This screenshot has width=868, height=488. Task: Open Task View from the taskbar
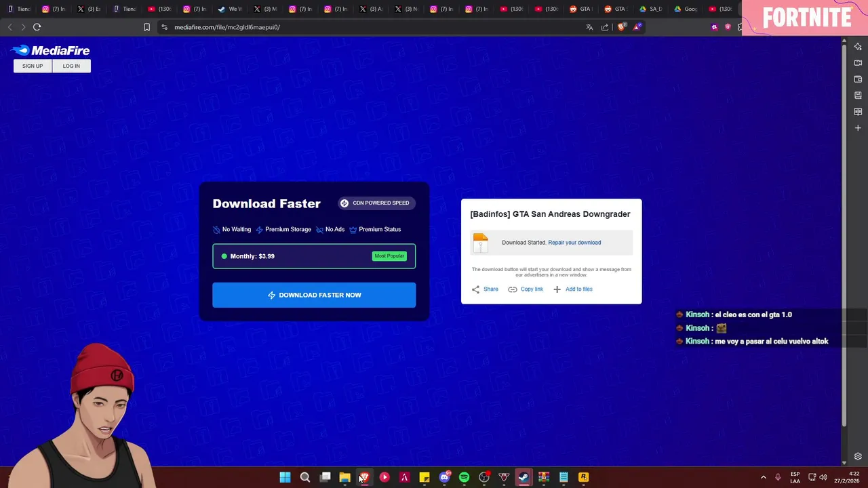coord(325,477)
